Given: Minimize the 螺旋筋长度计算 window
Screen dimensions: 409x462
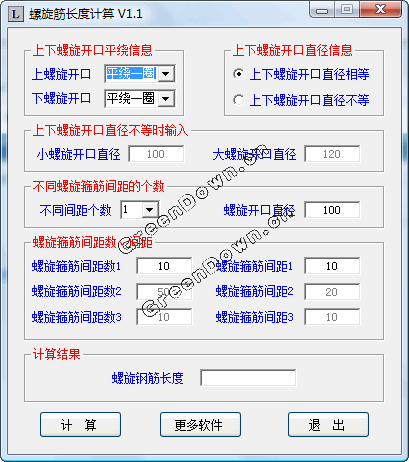Looking at the screenshot, I should coord(321,10).
